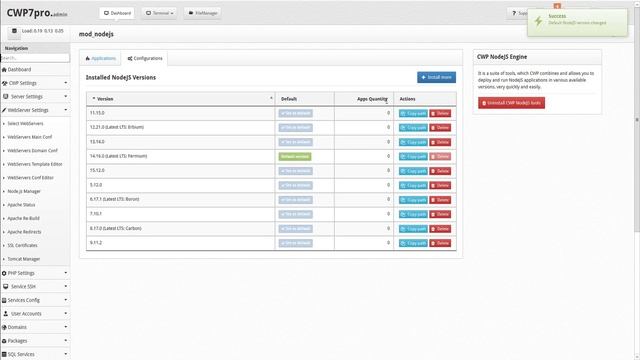The width and height of the screenshot is (640, 360).
Task: Copy path for version 8.17.0 Carbon
Action: 413,229
